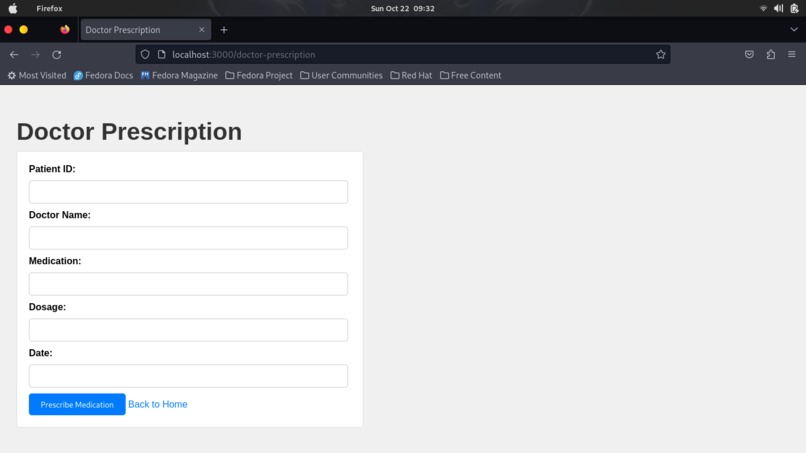Click into the Patient ID field
This screenshot has width=806, height=453.
[x=188, y=192]
